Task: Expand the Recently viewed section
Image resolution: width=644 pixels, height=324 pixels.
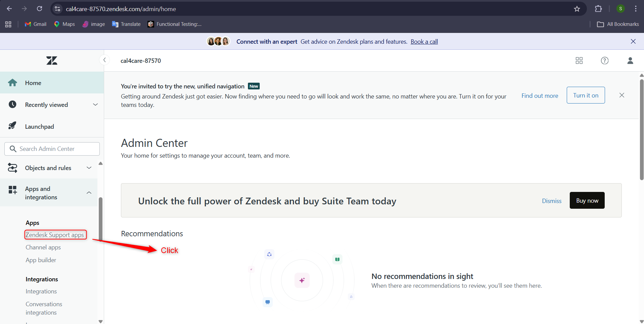Action: point(52,105)
